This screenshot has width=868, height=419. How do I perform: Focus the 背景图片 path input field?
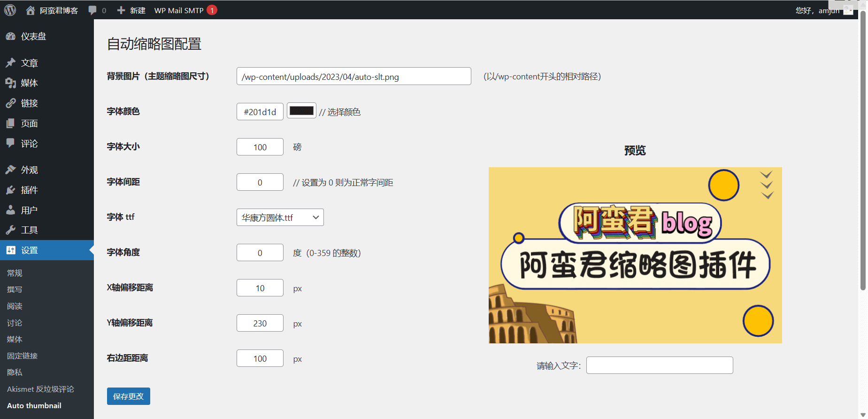(353, 77)
